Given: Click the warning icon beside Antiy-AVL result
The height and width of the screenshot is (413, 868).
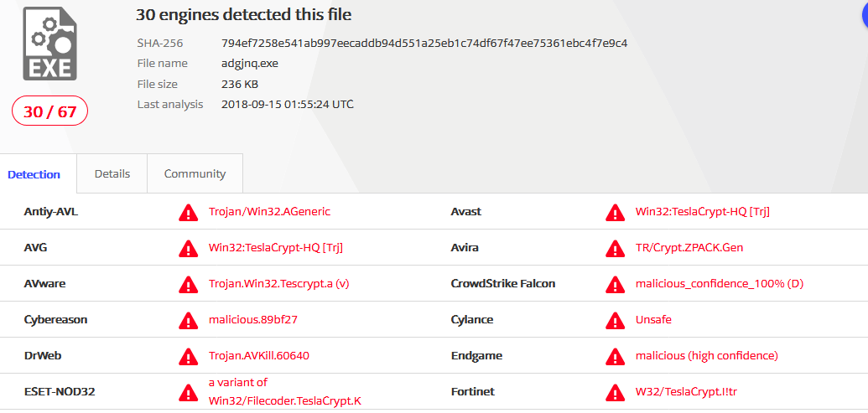Looking at the screenshot, I should point(188,212).
